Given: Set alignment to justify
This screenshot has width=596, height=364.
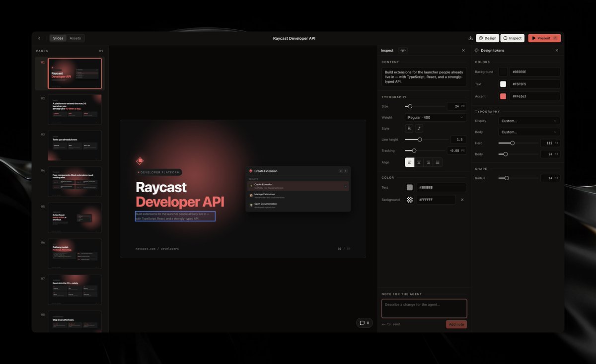Looking at the screenshot, I should pos(438,162).
